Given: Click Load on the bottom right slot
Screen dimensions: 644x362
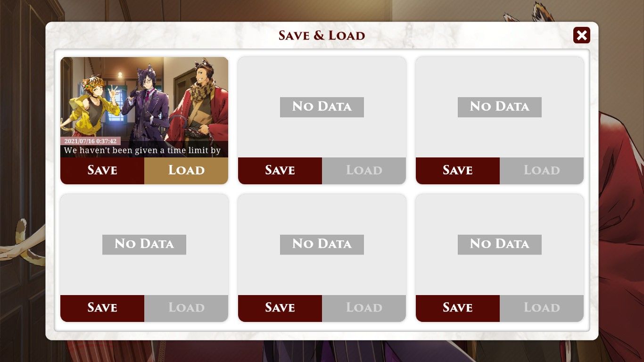Looking at the screenshot, I should [x=542, y=308].
